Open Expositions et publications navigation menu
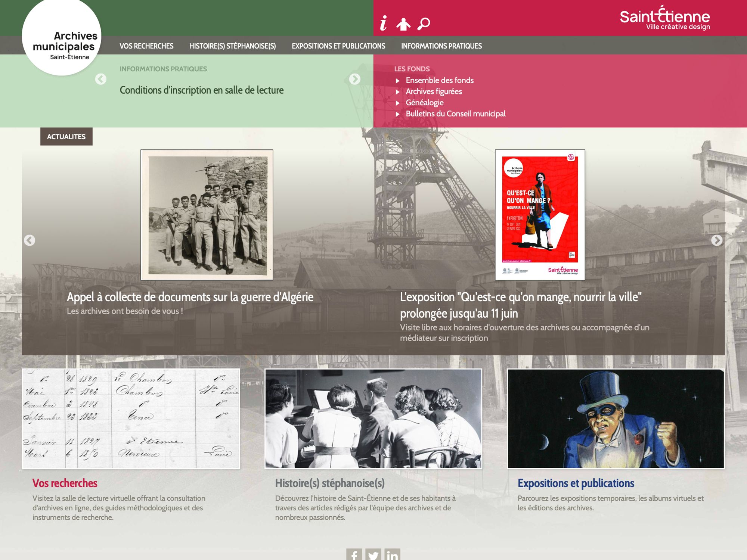This screenshot has width=747, height=560. (338, 46)
